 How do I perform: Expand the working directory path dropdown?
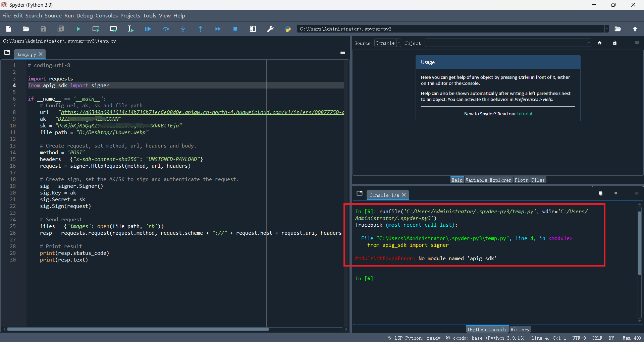[606, 29]
